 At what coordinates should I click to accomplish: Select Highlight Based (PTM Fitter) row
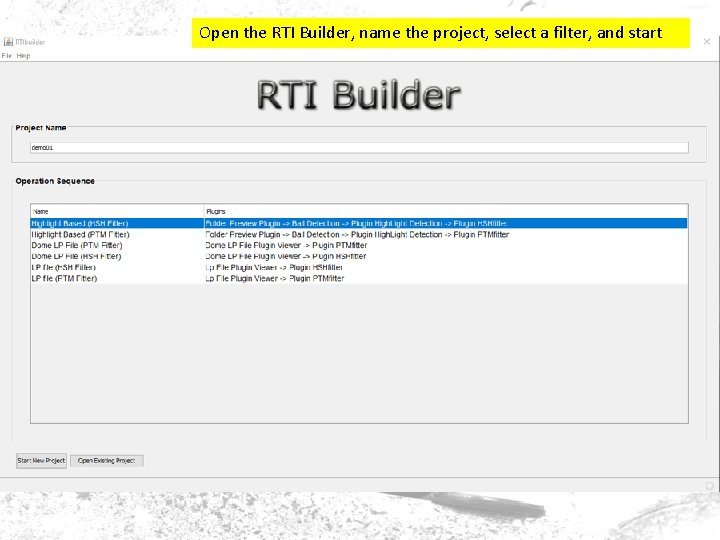click(359, 234)
